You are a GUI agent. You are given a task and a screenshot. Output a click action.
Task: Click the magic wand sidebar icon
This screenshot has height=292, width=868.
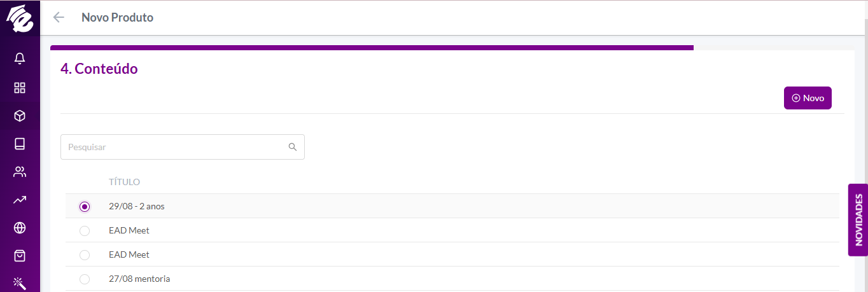[20, 283]
